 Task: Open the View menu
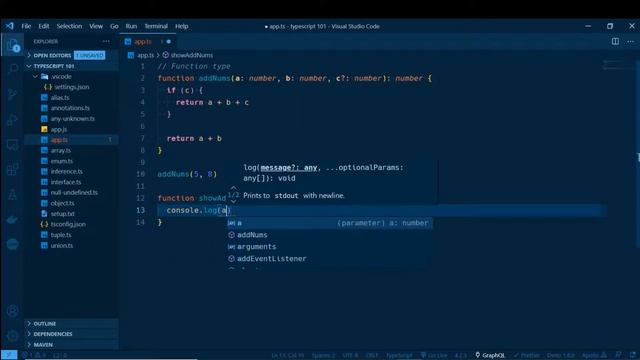click(96, 26)
